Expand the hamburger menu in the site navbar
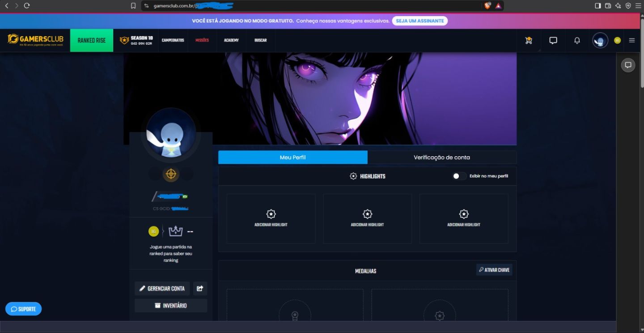This screenshot has height=333, width=644. [632, 40]
